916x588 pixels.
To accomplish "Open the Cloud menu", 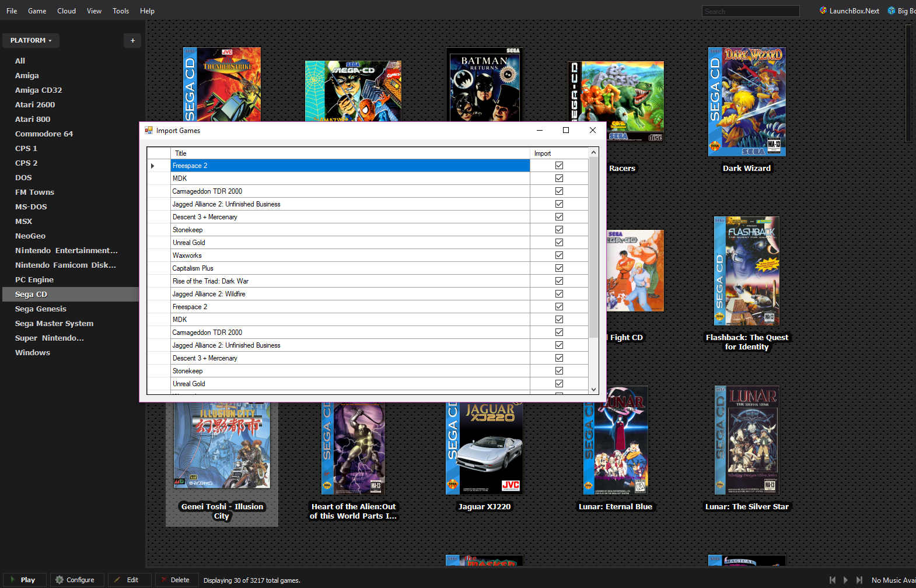I will tap(67, 10).
